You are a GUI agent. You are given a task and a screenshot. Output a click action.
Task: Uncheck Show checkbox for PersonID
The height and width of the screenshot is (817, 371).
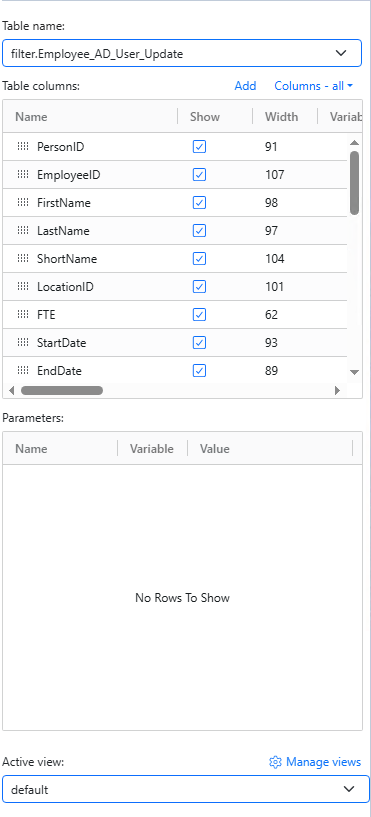(200, 147)
